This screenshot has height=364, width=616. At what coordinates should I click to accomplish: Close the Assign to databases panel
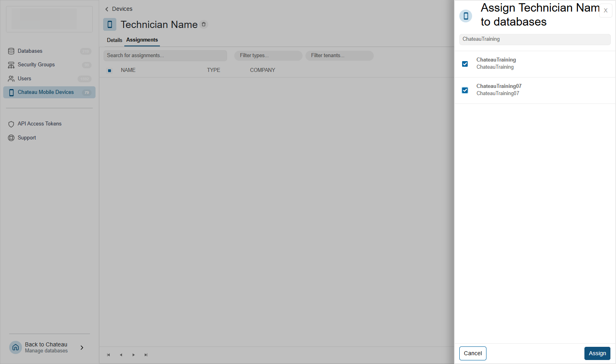click(606, 11)
